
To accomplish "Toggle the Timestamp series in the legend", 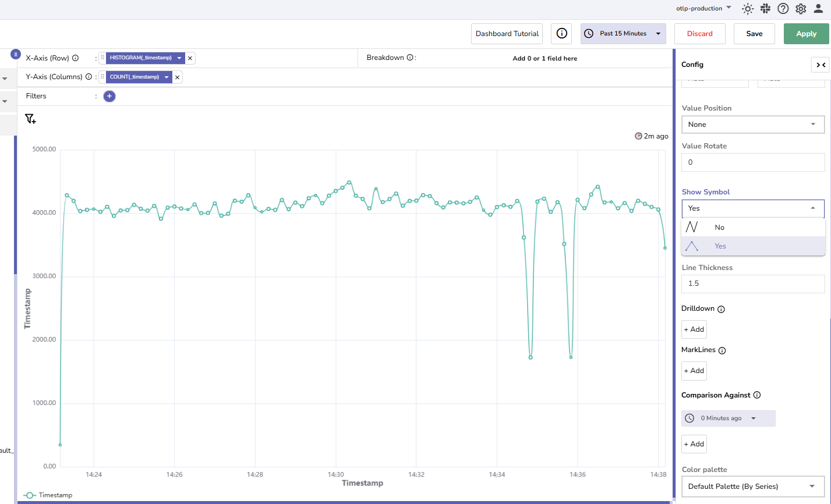I will 48,495.
